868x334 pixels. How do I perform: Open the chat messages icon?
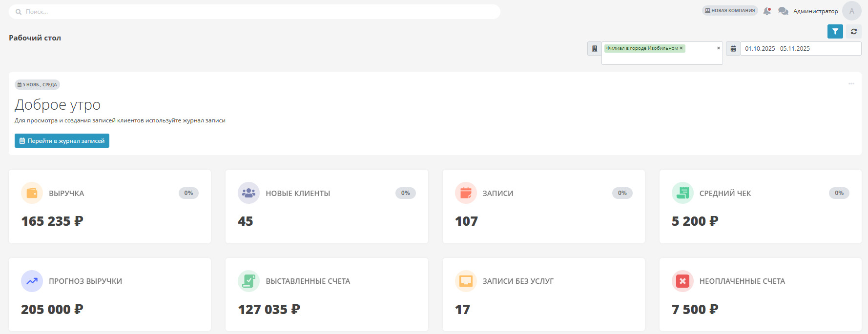(x=783, y=11)
